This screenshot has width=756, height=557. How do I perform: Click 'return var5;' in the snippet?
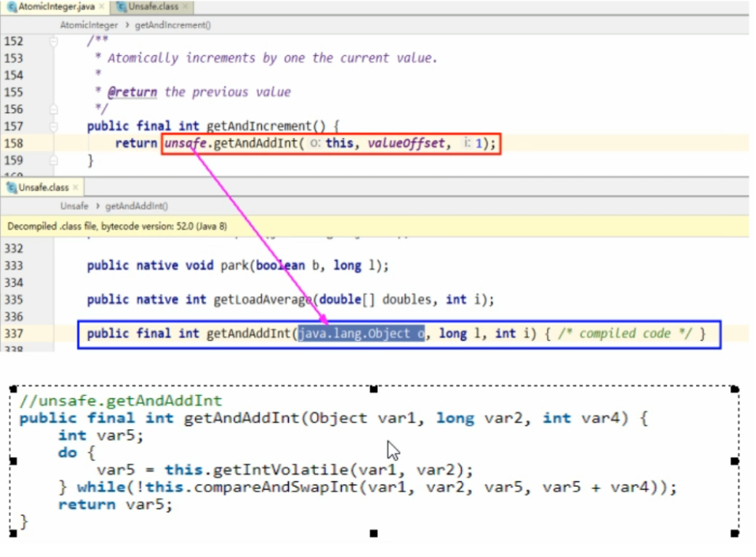click(115, 504)
